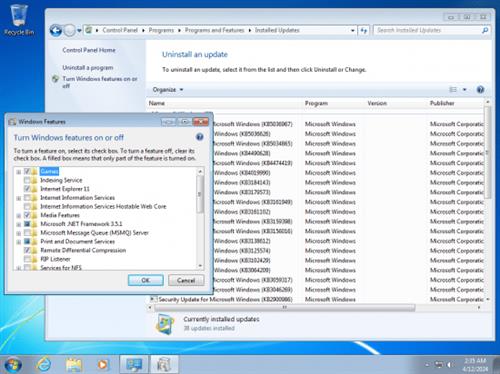This screenshot has width=500, height=374.
Task: Click the folder icon next to Games
Action: click(34, 171)
